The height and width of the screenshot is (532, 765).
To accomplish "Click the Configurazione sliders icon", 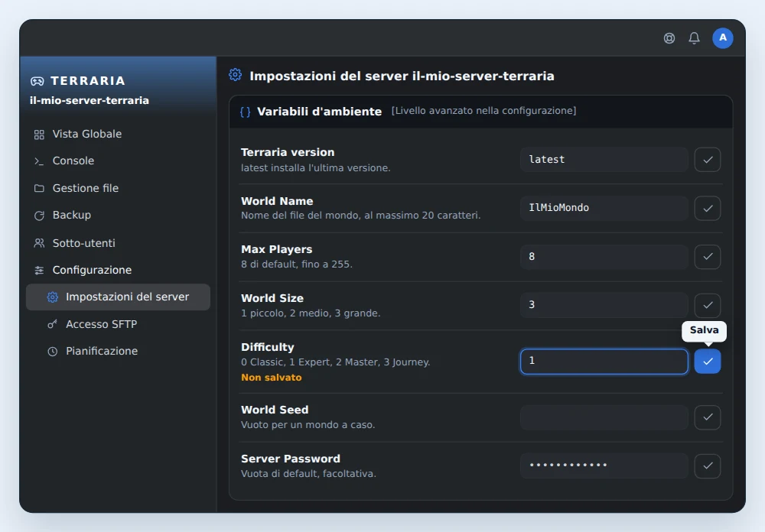I will (39, 270).
